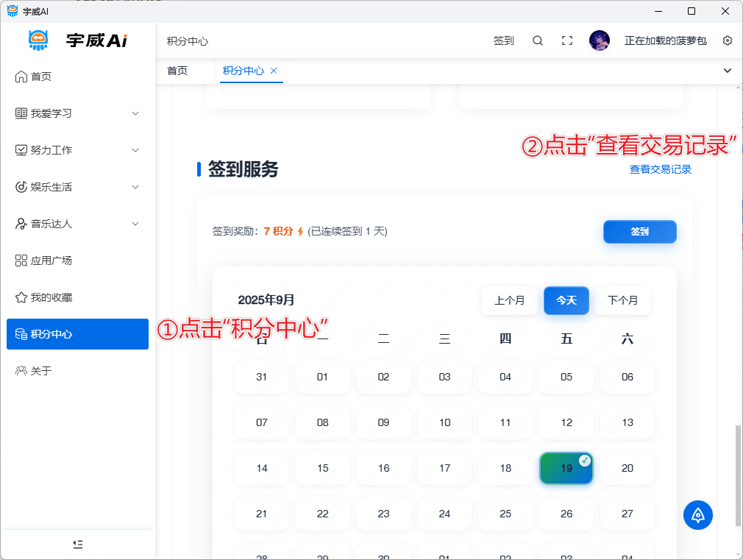Click the search magnifier icon in header

(538, 40)
